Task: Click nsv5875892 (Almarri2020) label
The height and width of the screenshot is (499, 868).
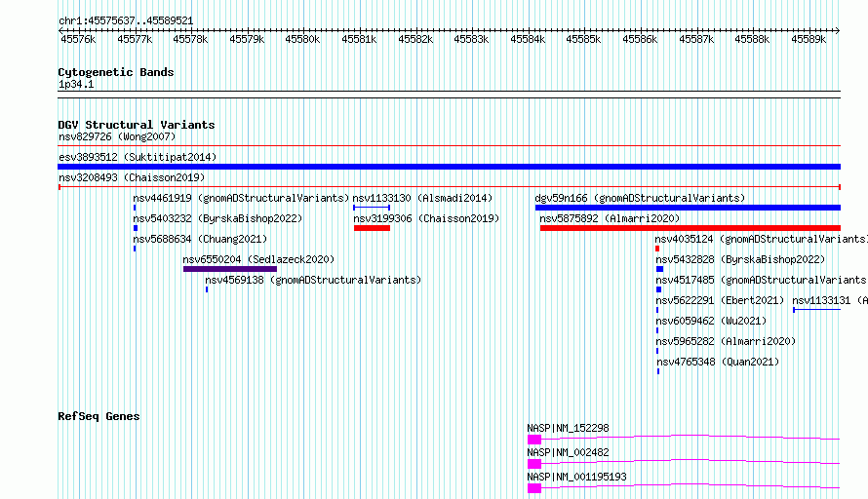Action: (x=610, y=218)
